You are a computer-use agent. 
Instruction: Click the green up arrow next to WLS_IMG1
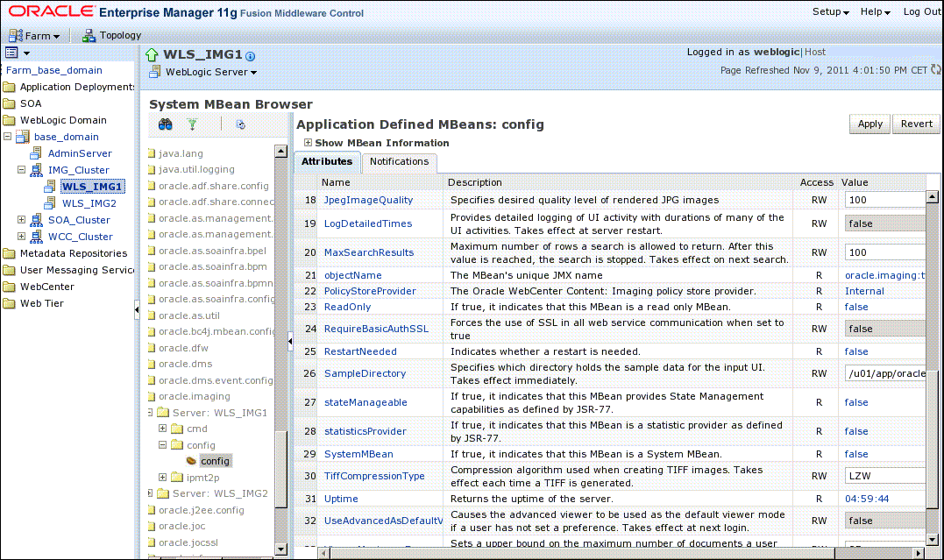tap(152, 55)
